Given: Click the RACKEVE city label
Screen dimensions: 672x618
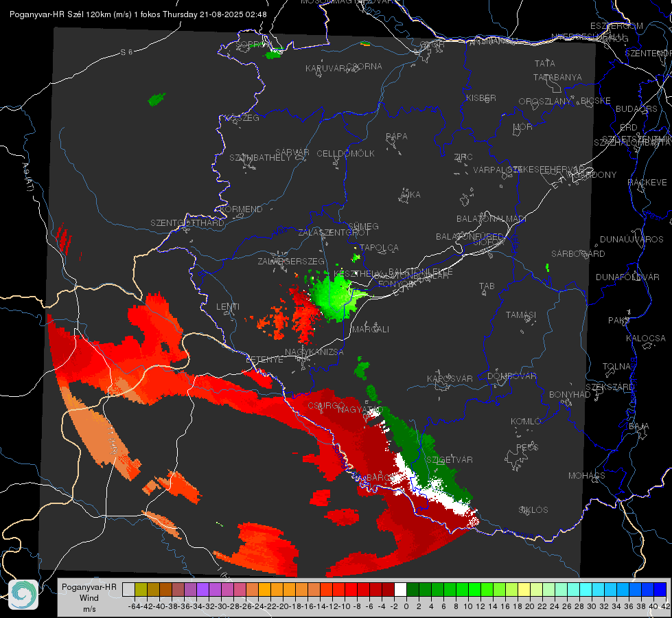Looking at the screenshot, I should pyautogui.click(x=647, y=183).
